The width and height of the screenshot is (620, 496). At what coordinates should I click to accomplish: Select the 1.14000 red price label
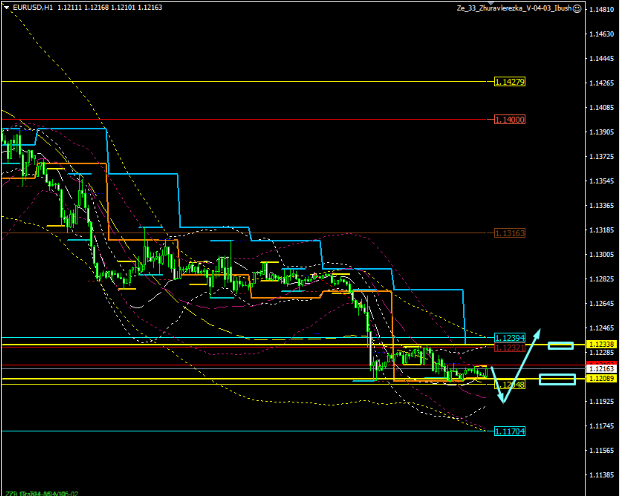point(510,119)
